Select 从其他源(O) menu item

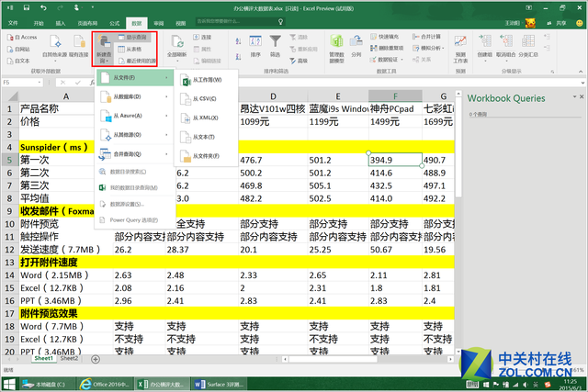tap(135, 135)
